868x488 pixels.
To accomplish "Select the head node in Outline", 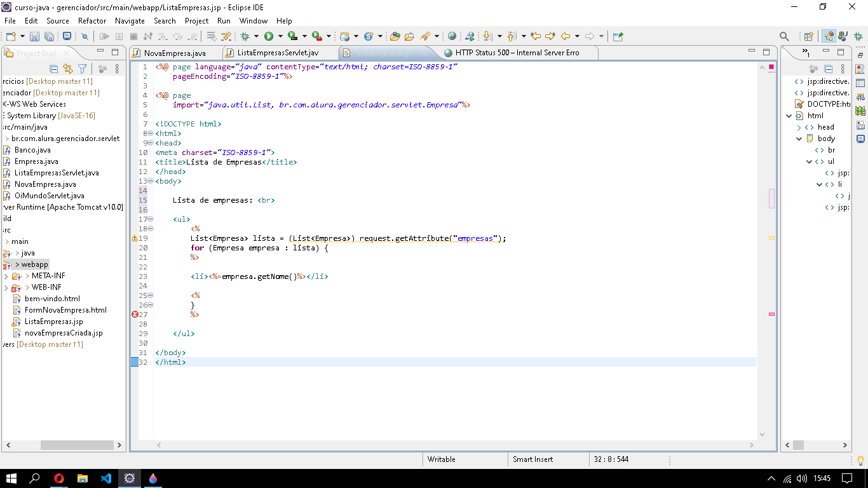I will [x=825, y=127].
